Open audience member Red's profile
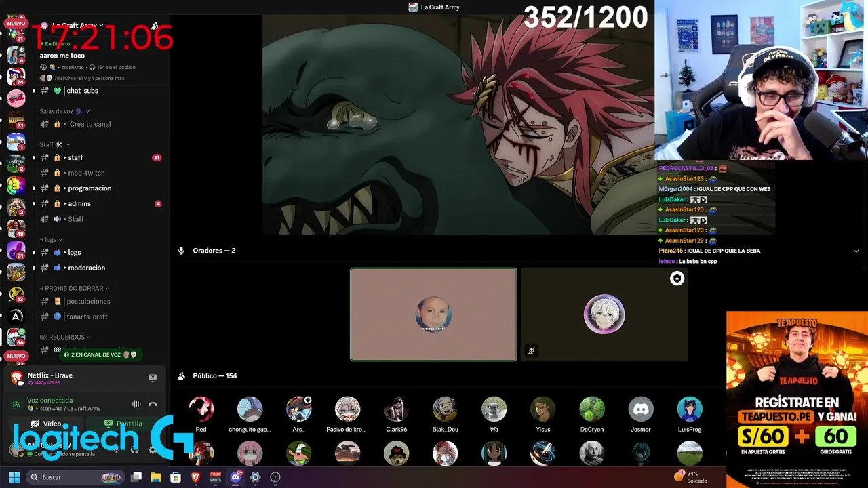868x488 pixels. 201,409
